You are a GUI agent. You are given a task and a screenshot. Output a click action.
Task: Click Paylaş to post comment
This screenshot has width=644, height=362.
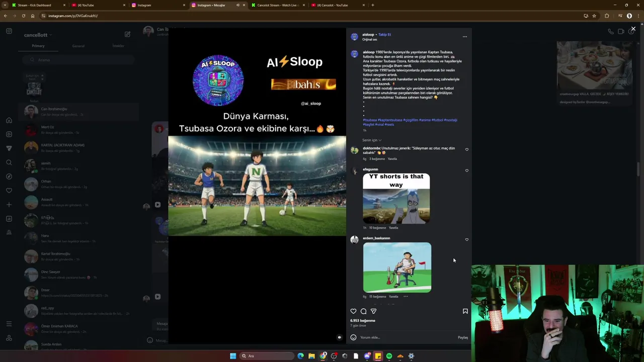(x=462, y=337)
